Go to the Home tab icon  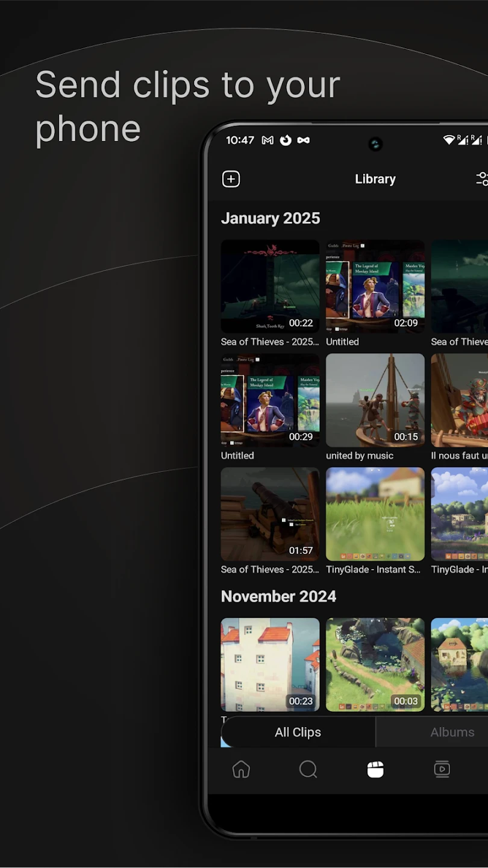point(241,769)
